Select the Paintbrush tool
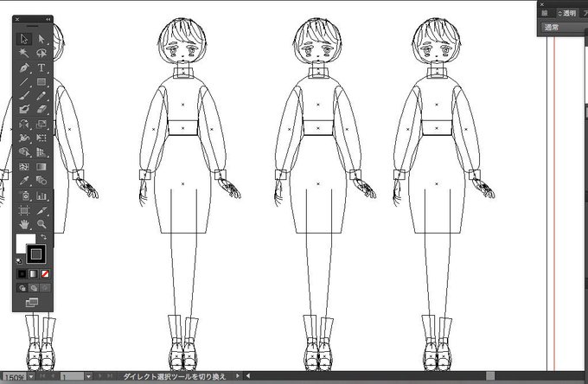This screenshot has width=588, height=384. click(x=24, y=96)
